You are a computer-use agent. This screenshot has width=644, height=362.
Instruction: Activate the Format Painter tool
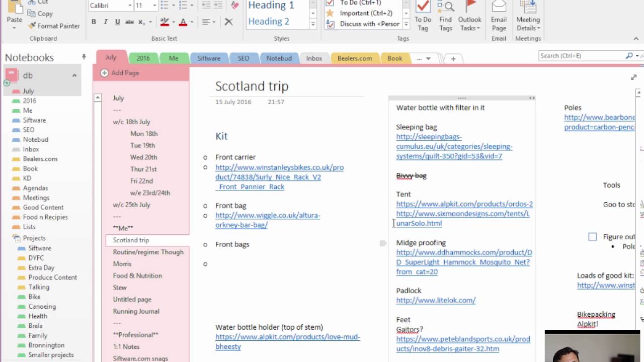[x=54, y=26]
